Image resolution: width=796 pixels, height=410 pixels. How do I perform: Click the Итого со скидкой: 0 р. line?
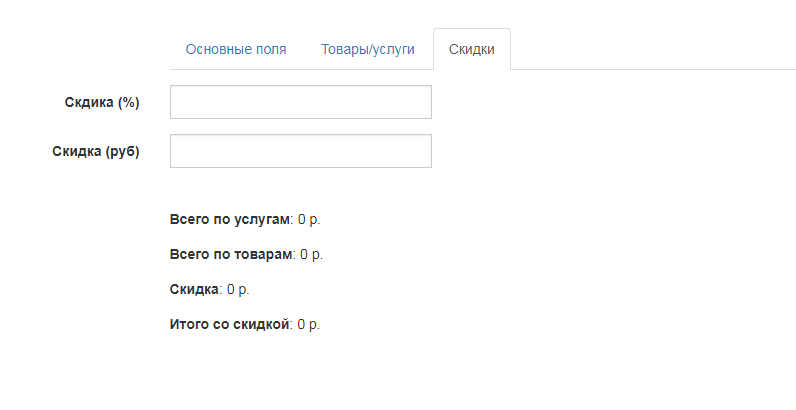pyautogui.click(x=245, y=324)
